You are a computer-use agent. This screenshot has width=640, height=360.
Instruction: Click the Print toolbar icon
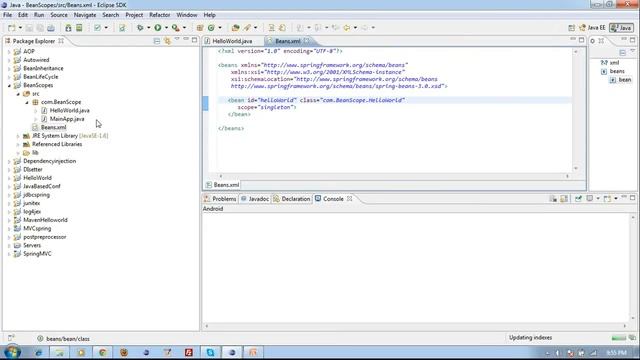tap(51, 28)
